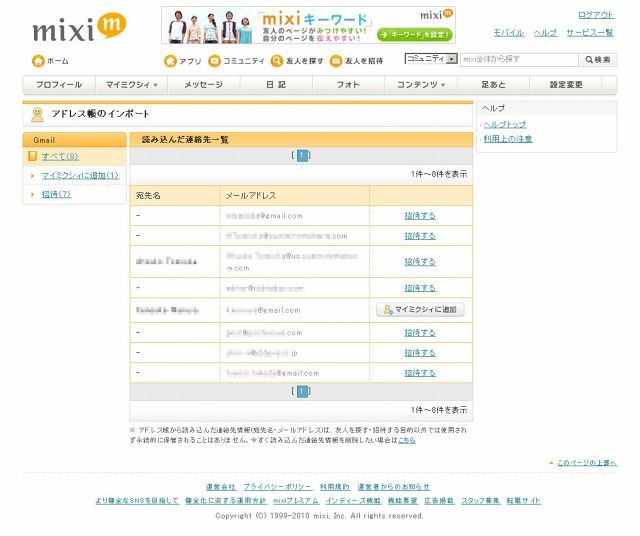Open the 利用規約 footer link
Screen dimensions: 640x536
click(x=335, y=487)
